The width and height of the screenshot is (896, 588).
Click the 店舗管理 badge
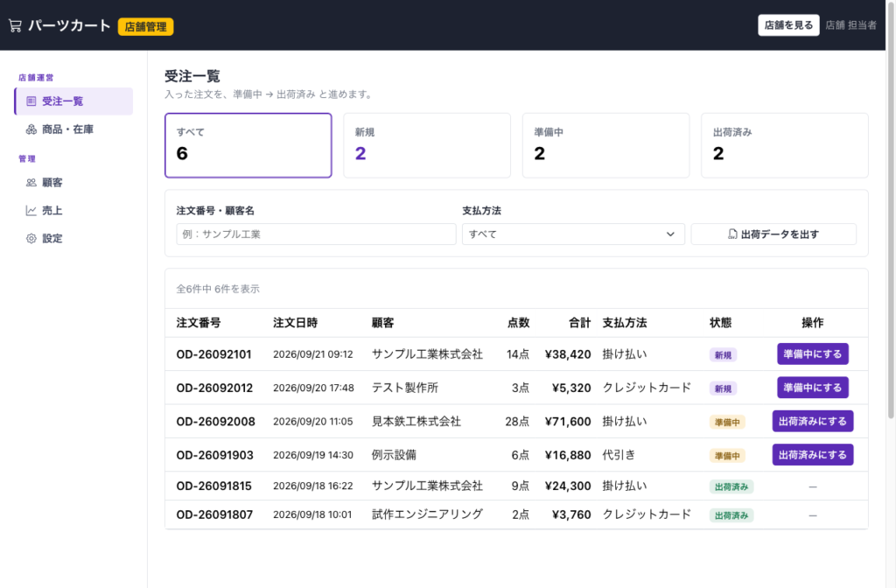tap(146, 26)
